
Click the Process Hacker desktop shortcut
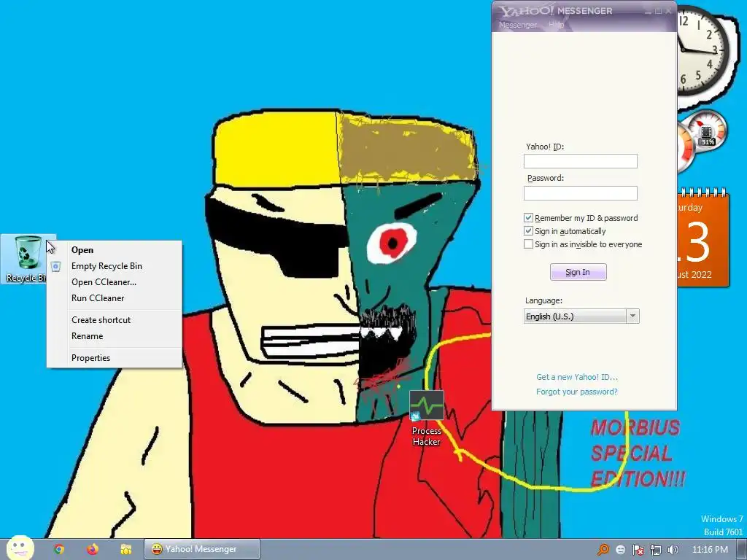426,419
